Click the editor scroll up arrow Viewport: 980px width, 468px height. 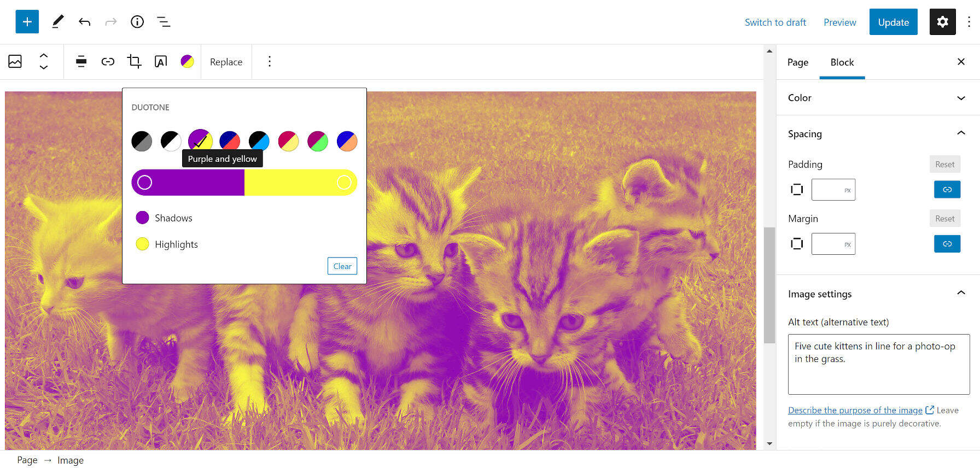769,51
